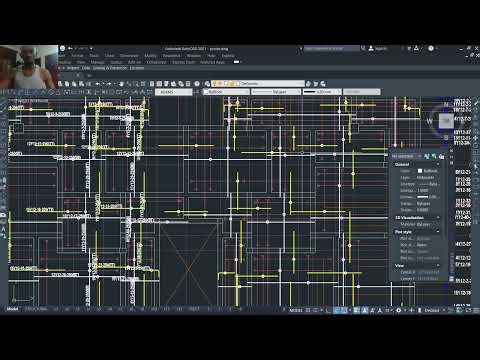Open the status bar workspace gear icon
The height and width of the screenshot is (360, 480).
tap(398, 310)
